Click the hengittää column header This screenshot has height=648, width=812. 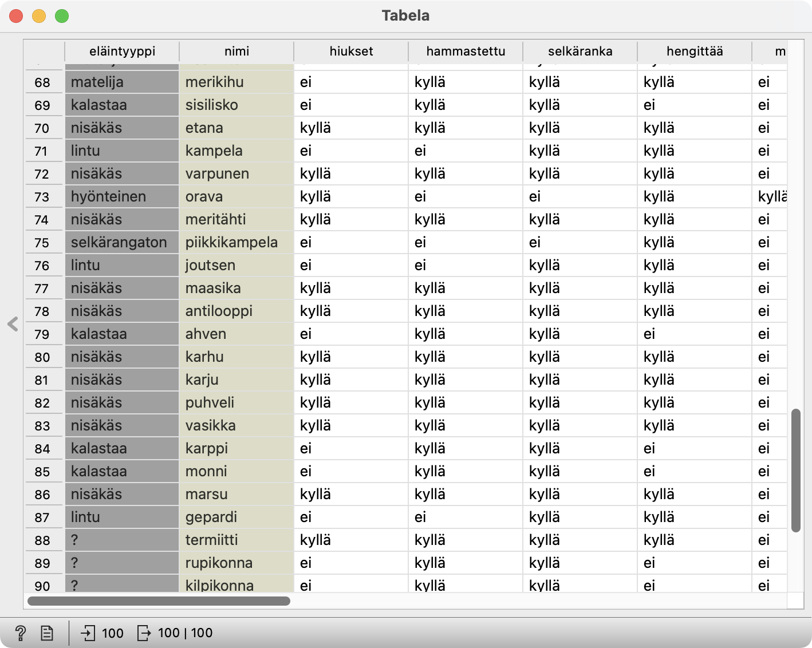[695, 52]
